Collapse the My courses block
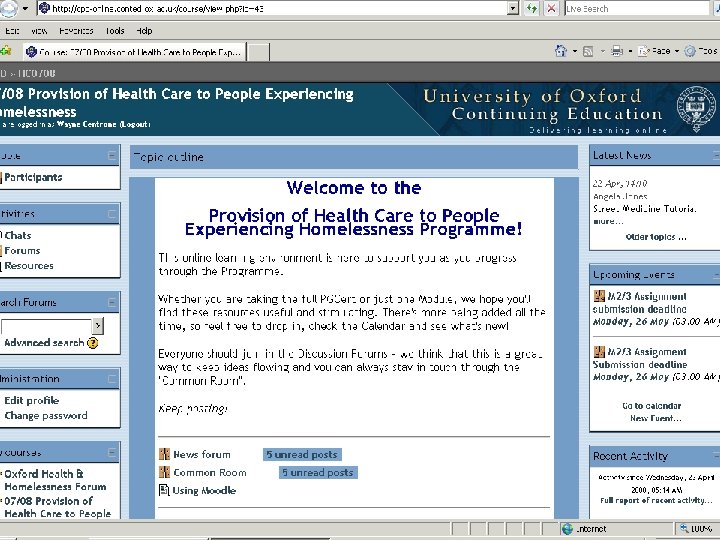Image resolution: width=720 pixels, height=540 pixels. point(112,453)
